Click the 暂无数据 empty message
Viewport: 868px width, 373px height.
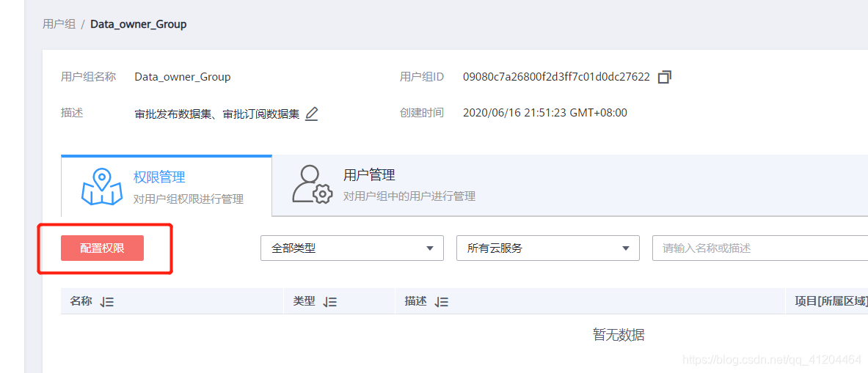pyautogui.click(x=619, y=335)
